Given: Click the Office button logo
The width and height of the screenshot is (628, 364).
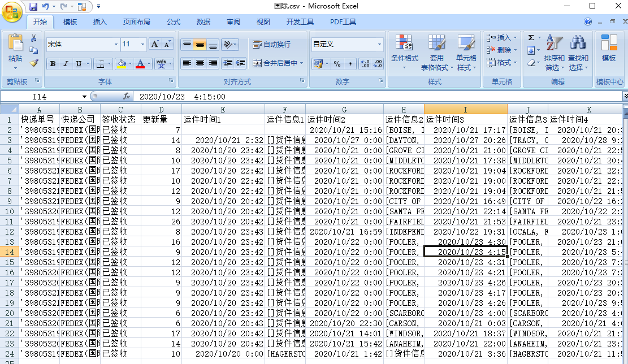Looking at the screenshot, I should [x=12, y=12].
